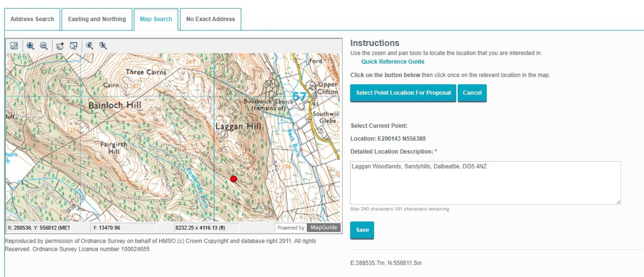644x277 pixels.
Task: Click the E:288535.7m, N:556811.5m readout
Action: (386, 263)
